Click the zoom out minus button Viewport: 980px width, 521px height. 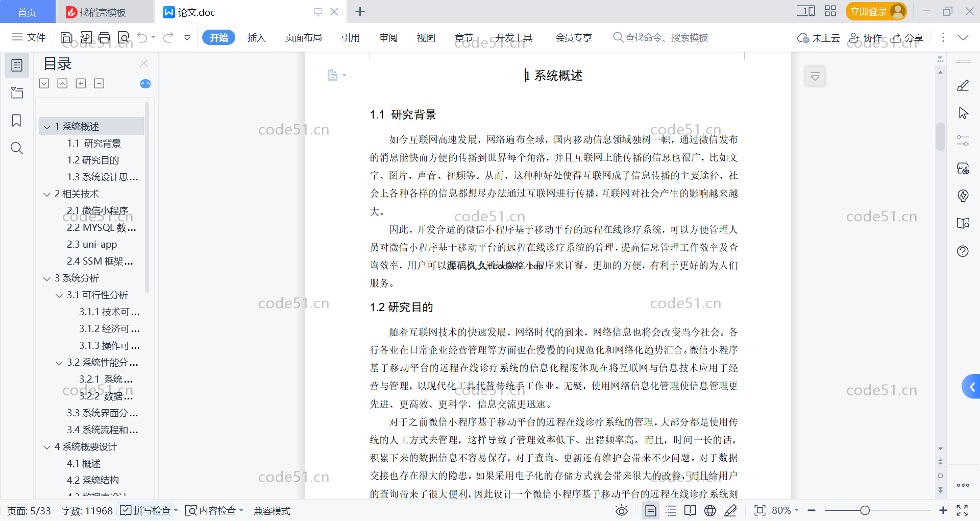coord(812,511)
